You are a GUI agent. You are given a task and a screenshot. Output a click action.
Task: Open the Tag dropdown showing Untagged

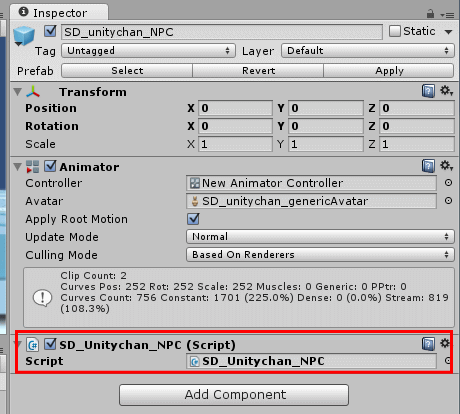[148, 51]
